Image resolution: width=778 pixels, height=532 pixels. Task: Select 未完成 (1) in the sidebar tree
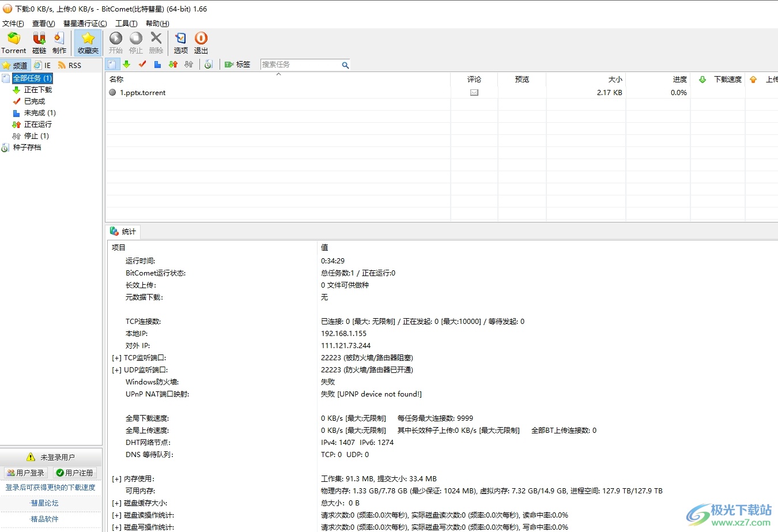click(x=40, y=113)
